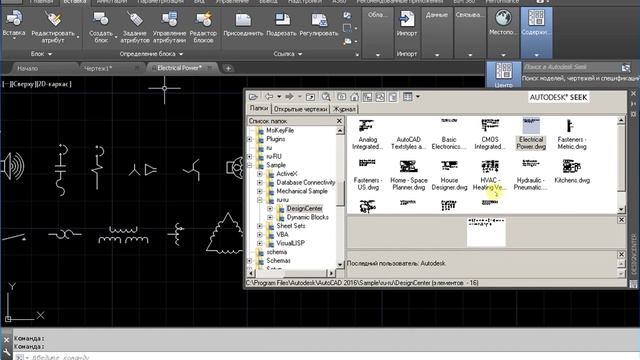Click the Поиск в Autodesk Seek field
The width and height of the screenshot is (640, 360).
pos(571,67)
